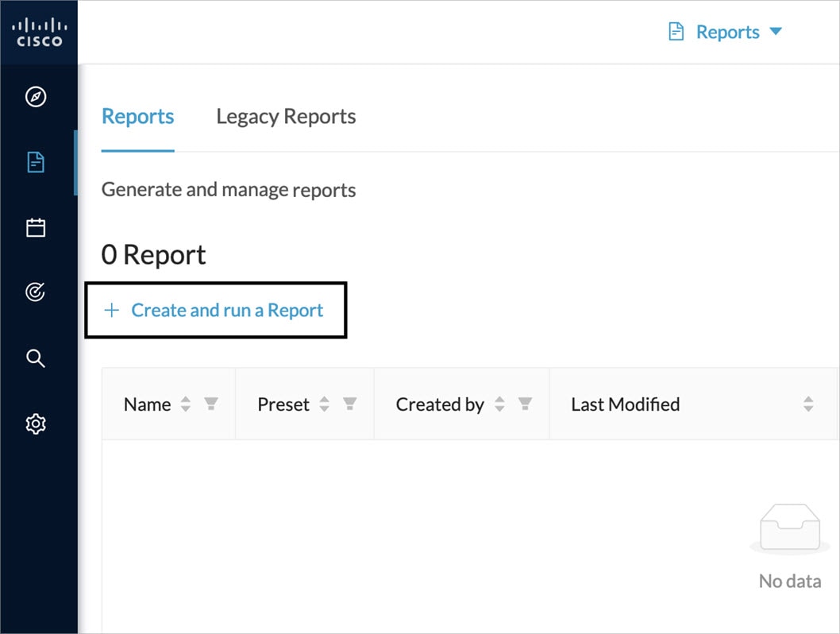
Task: Open the Explore compass icon in sidebar
Action: (35, 97)
